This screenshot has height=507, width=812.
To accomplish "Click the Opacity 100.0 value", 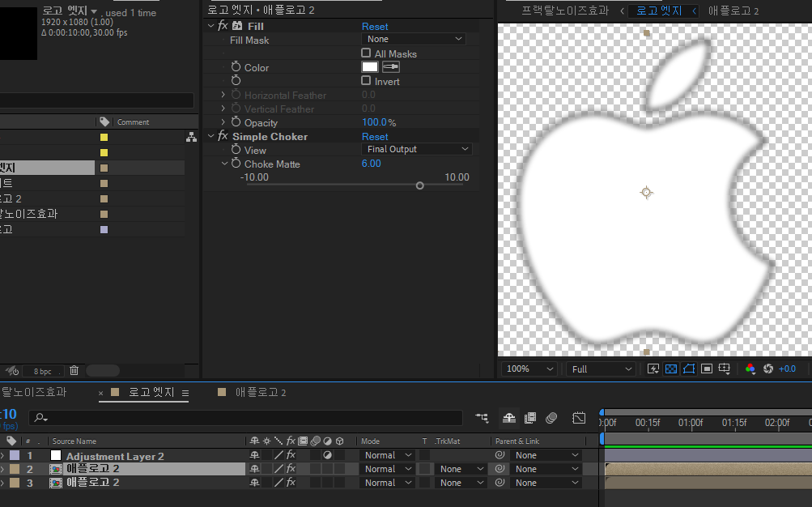I will click(374, 122).
